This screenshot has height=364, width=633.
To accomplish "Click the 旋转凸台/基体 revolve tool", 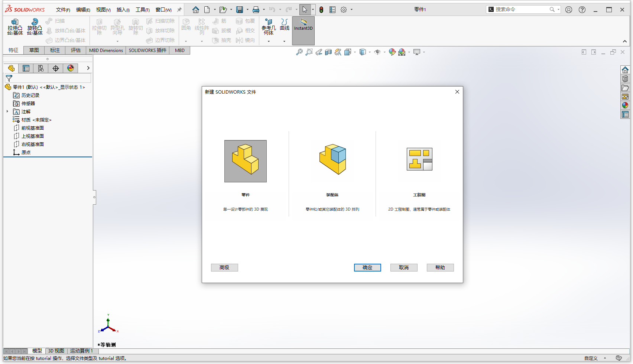I will click(35, 27).
